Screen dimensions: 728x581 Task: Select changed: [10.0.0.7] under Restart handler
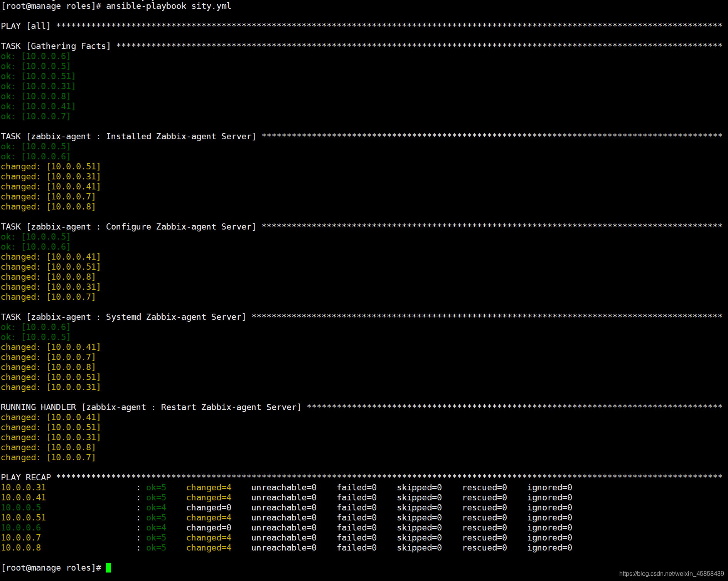48,458
